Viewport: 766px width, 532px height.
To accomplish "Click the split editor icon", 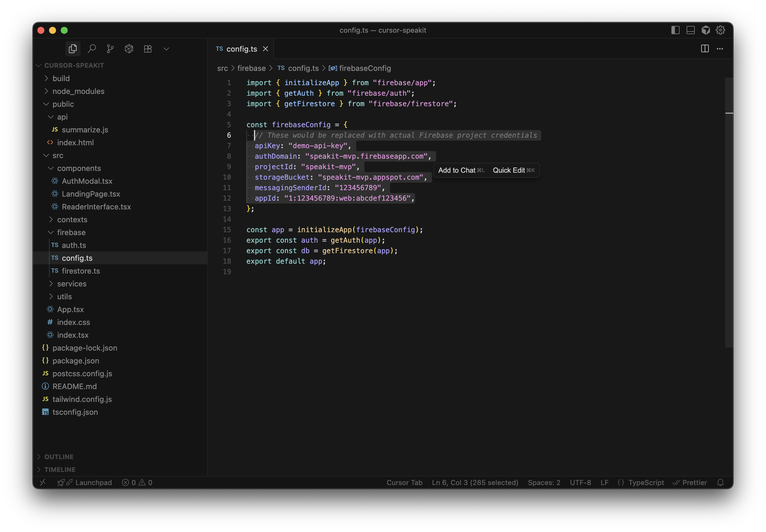I will pyautogui.click(x=705, y=49).
